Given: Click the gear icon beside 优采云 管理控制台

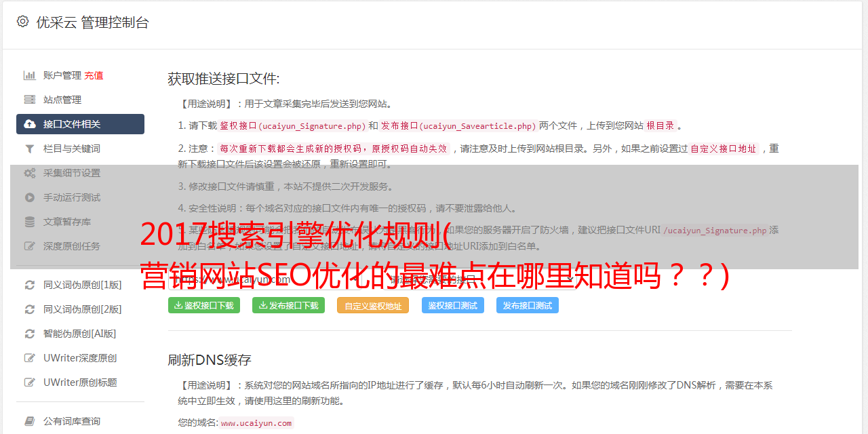Looking at the screenshot, I should coord(22,22).
